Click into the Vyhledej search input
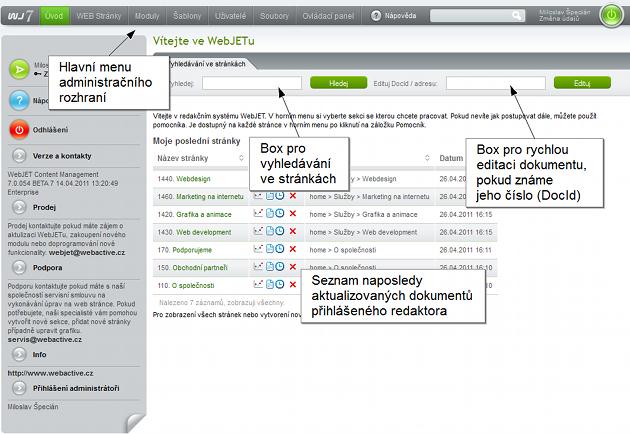Viewport: 630px width, 434px height. (x=252, y=83)
